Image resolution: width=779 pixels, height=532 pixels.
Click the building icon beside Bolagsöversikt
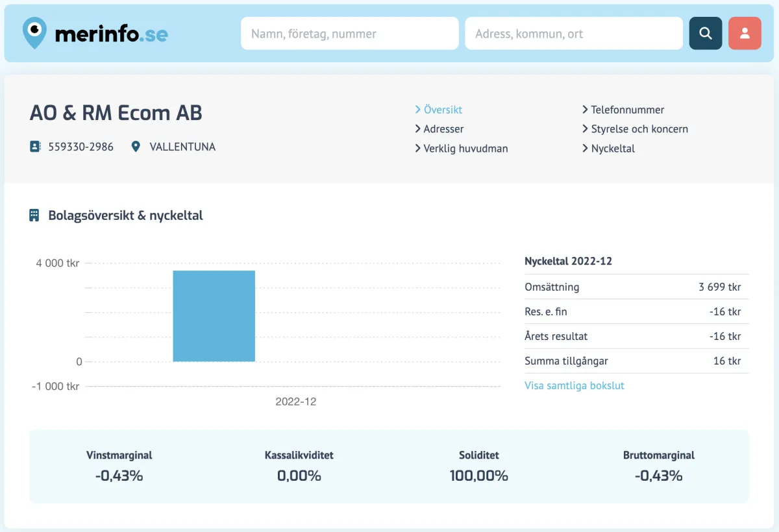(34, 215)
